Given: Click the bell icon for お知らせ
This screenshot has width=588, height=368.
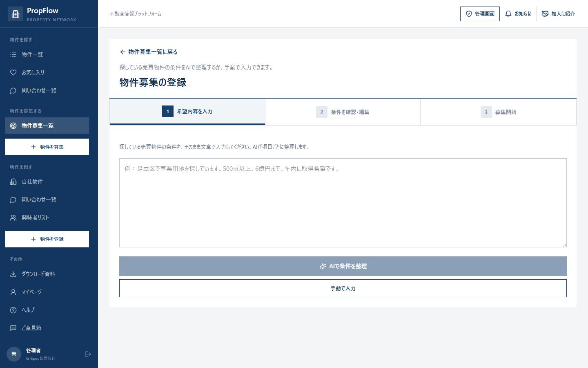Looking at the screenshot, I should click(508, 14).
